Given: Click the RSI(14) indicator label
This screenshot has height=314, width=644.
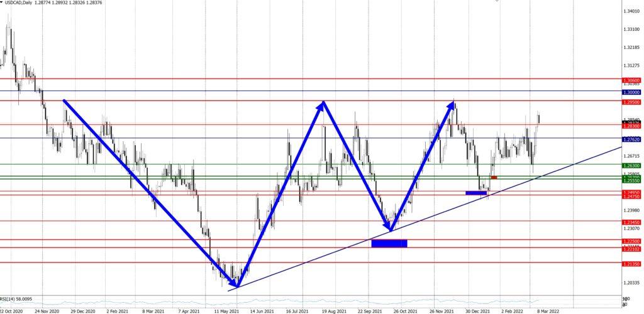Looking at the screenshot, I should pos(16,300).
